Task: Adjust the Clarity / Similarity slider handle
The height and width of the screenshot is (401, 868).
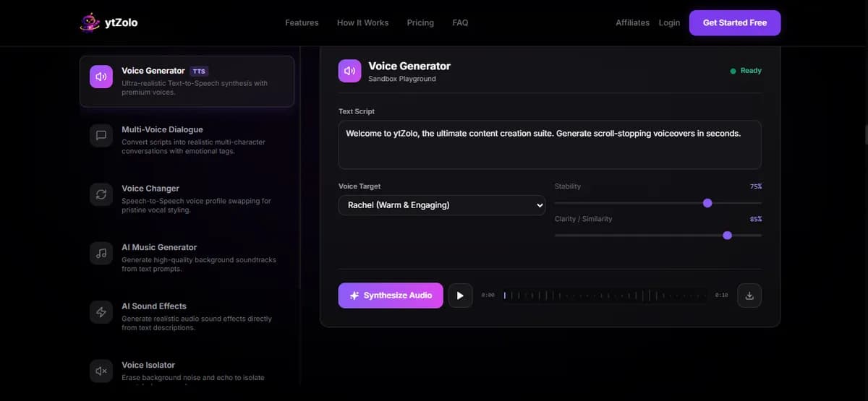Action: tap(727, 236)
